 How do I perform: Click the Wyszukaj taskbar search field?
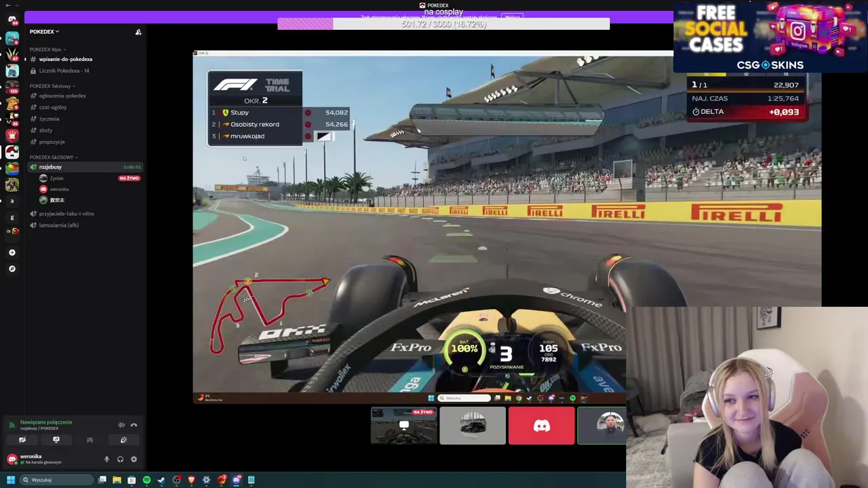56,480
